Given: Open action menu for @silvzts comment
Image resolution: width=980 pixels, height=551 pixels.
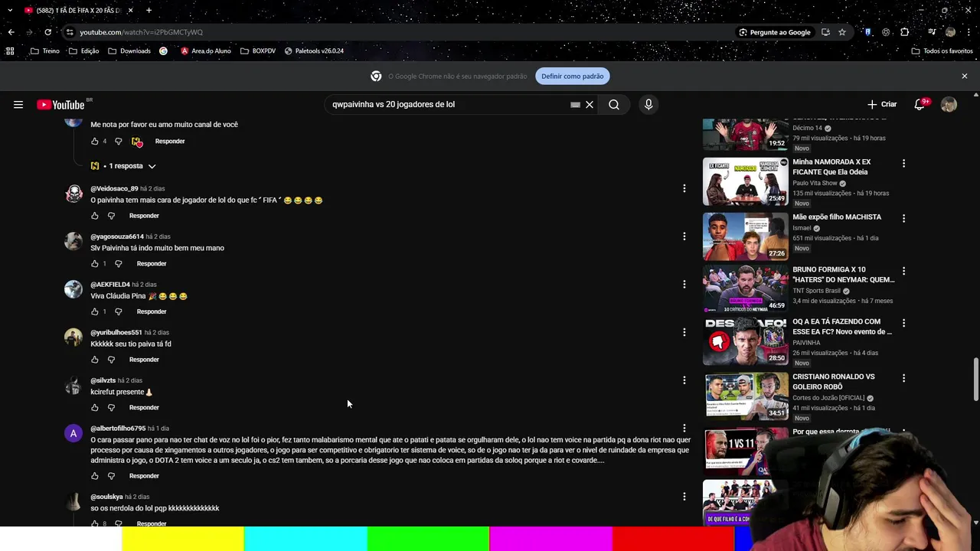Looking at the screenshot, I should coord(684,380).
